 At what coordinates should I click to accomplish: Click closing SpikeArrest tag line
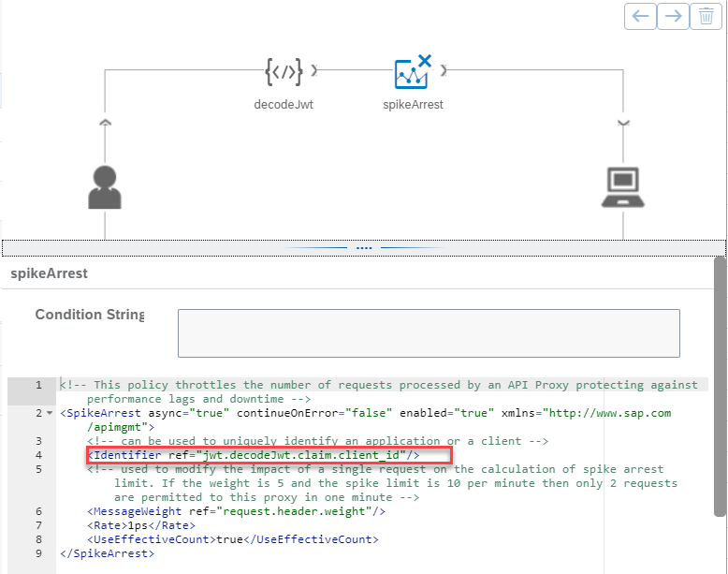tap(108, 553)
